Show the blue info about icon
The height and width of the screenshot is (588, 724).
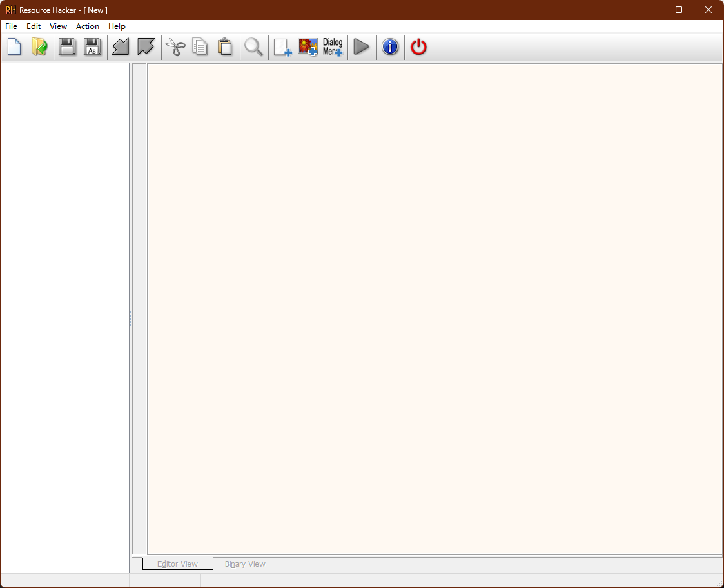[x=390, y=47]
